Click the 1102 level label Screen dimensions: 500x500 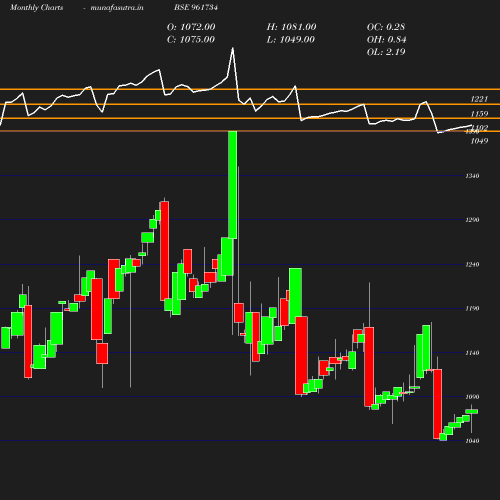tap(479, 128)
